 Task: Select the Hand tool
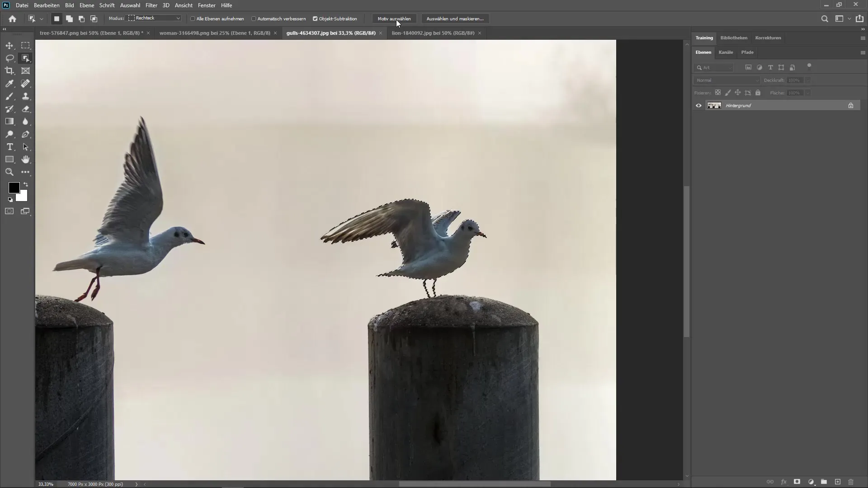[26, 160]
